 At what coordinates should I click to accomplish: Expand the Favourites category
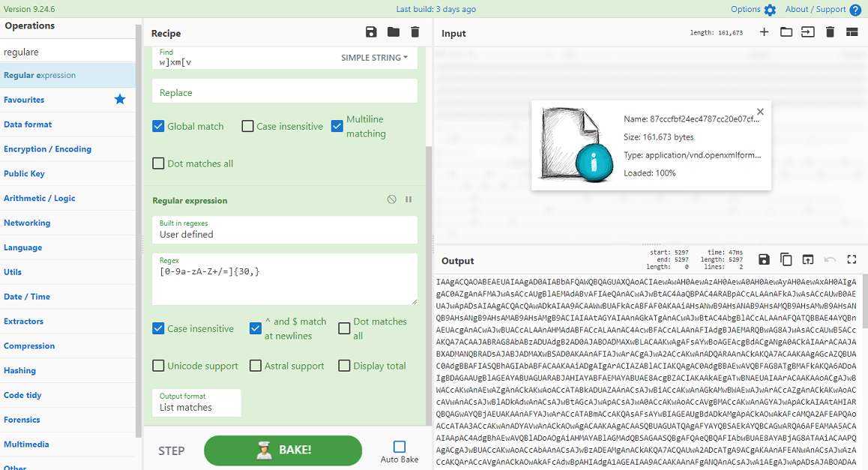coord(67,100)
